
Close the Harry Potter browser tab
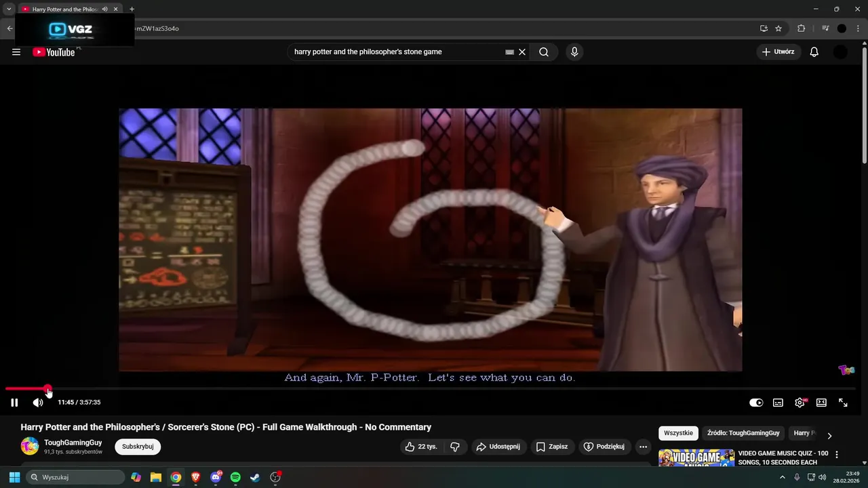(116, 9)
